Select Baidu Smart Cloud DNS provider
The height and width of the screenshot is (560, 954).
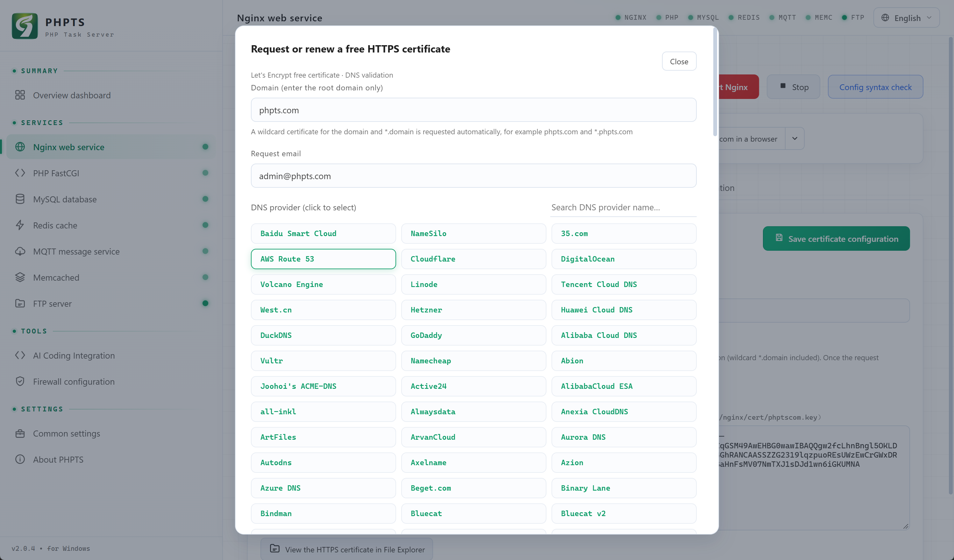point(323,234)
